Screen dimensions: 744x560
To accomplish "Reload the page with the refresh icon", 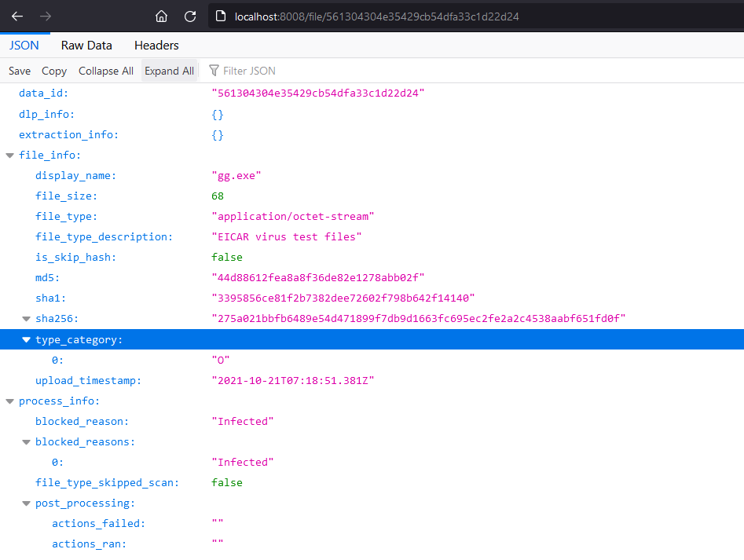I will tap(190, 16).
